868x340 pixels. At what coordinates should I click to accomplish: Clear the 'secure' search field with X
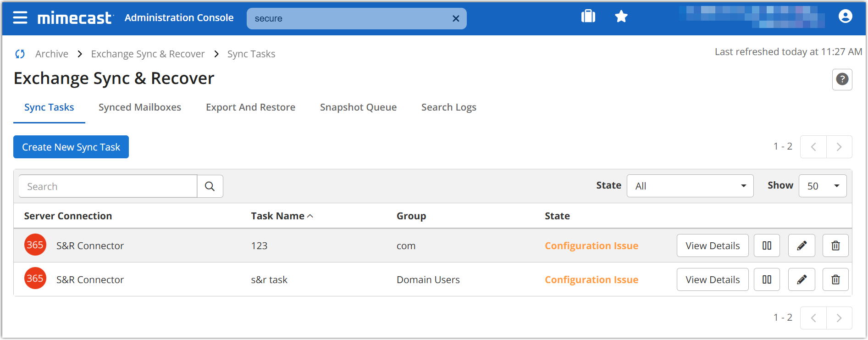point(456,19)
